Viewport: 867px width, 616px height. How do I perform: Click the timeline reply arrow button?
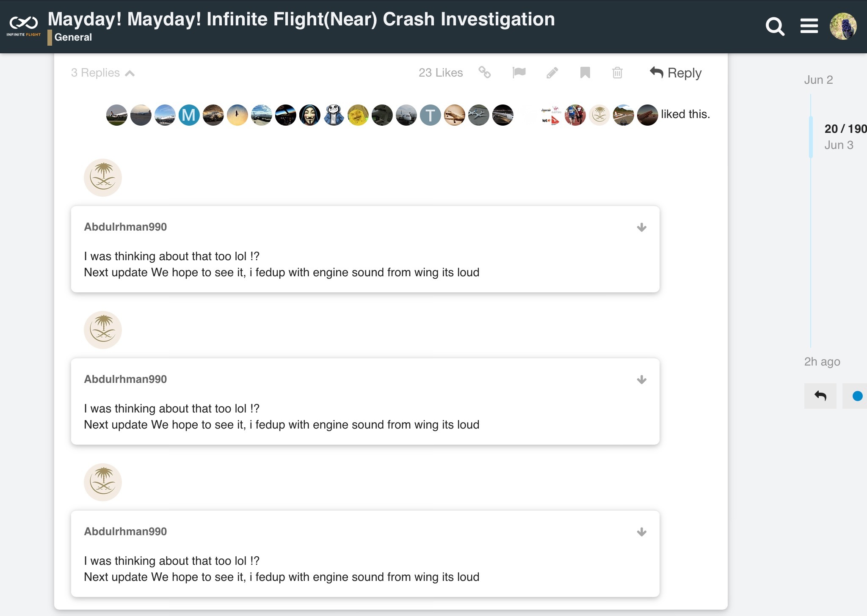[820, 396]
